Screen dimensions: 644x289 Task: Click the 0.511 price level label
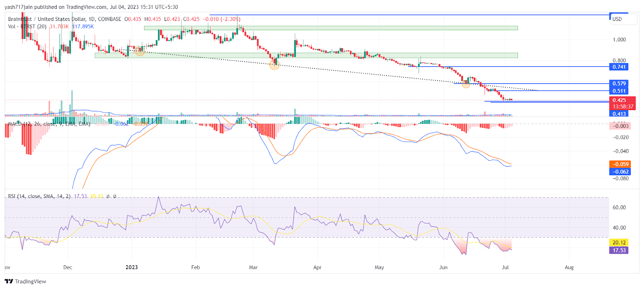[x=619, y=91]
